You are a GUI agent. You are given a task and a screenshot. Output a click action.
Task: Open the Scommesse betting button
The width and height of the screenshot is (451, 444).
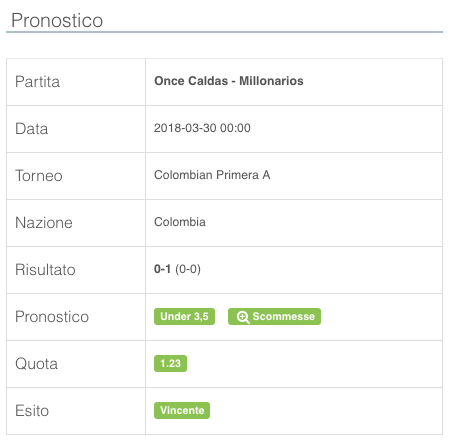[274, 316]
